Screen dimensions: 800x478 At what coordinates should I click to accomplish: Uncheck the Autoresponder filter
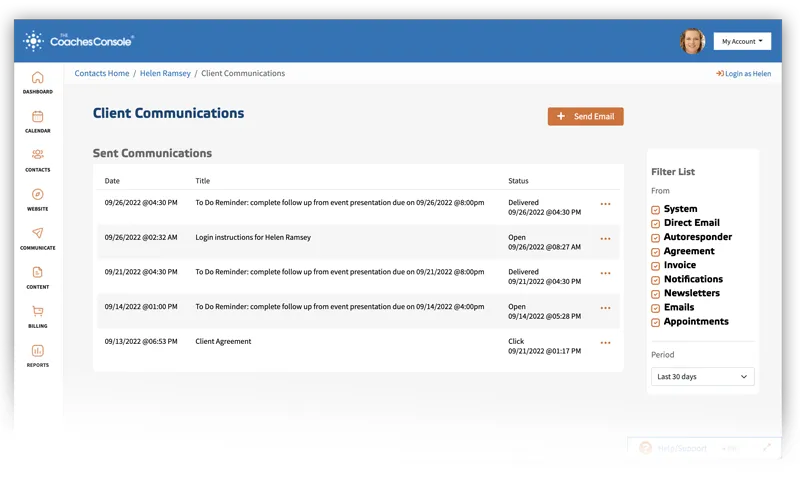(x=656, y=238)
